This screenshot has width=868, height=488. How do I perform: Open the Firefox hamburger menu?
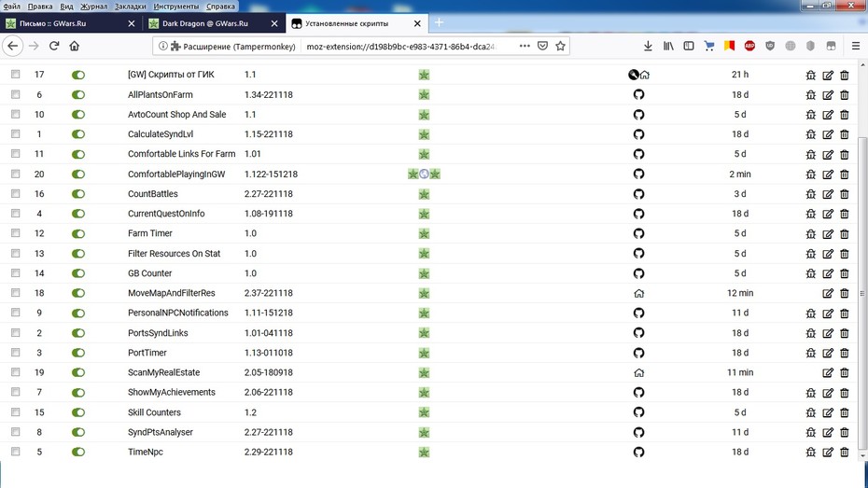(x=855, y=46)
